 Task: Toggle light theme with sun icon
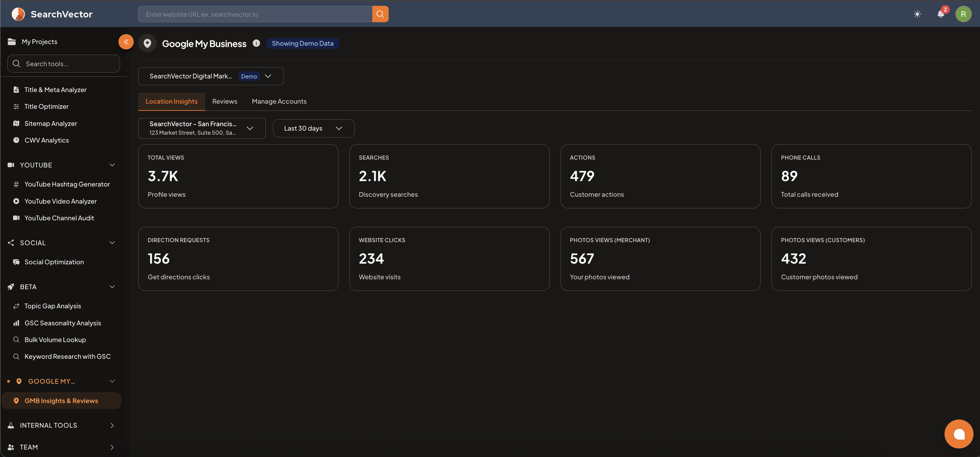pos(917,14)
